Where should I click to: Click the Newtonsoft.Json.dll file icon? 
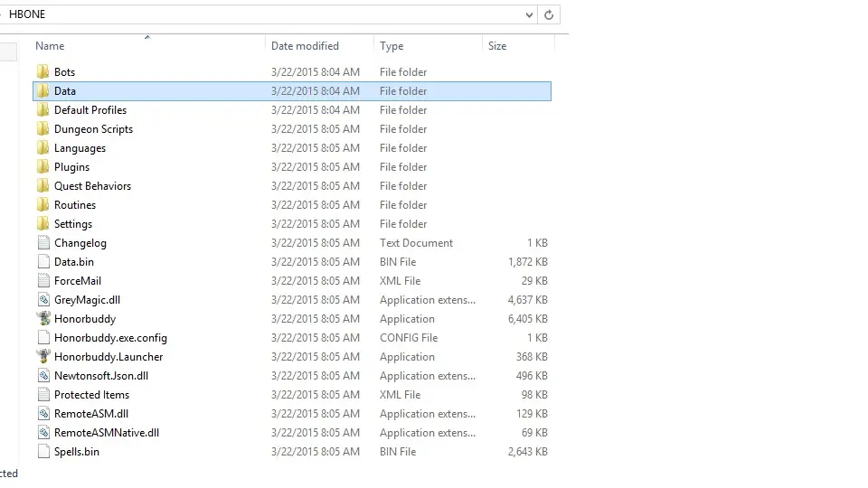[x=43, y=376]
